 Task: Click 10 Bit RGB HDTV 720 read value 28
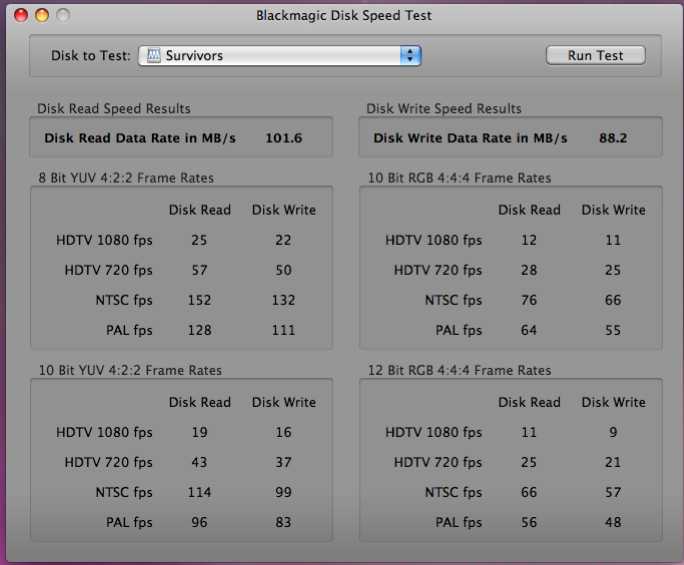pyautogui.click(x=529, y=270)
